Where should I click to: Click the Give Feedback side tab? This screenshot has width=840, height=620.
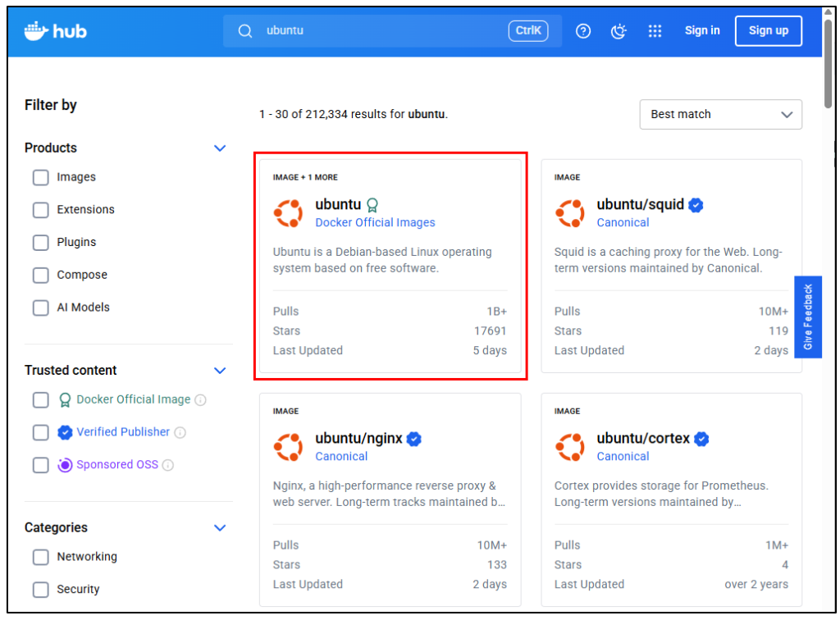point(808,317)
